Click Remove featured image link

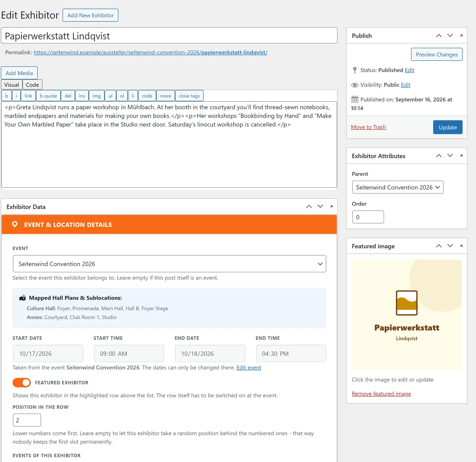[x=381, y=394]
